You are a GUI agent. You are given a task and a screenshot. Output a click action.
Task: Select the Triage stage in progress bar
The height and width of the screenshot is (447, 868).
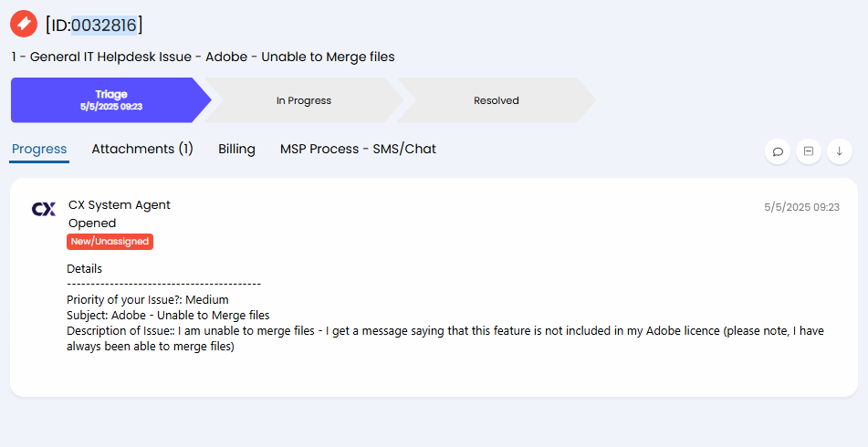110,100
